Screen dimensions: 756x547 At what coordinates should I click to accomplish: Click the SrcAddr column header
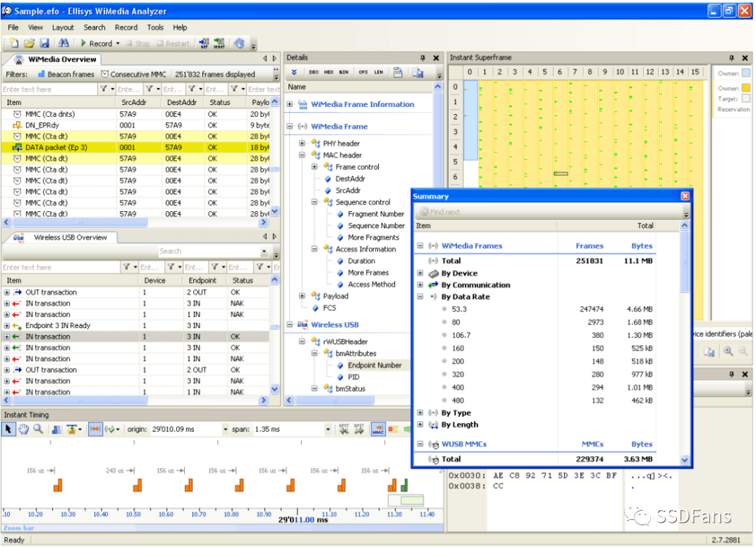tap(134, 102)
